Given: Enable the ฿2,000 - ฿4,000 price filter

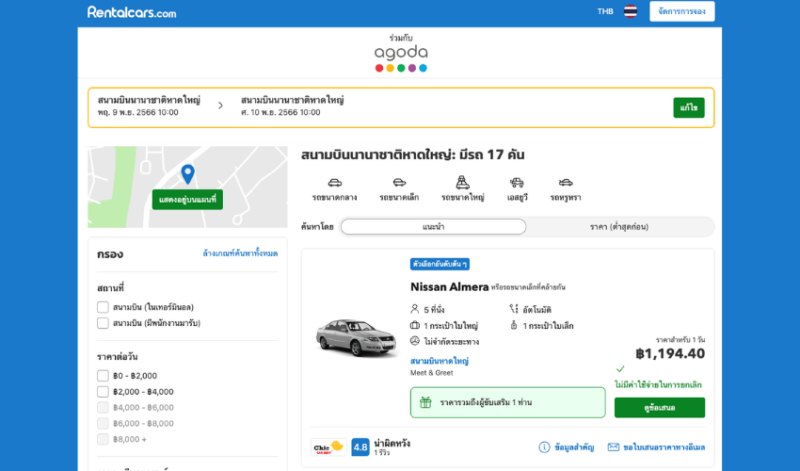Looking at the screenshot, I should [103, 392].
